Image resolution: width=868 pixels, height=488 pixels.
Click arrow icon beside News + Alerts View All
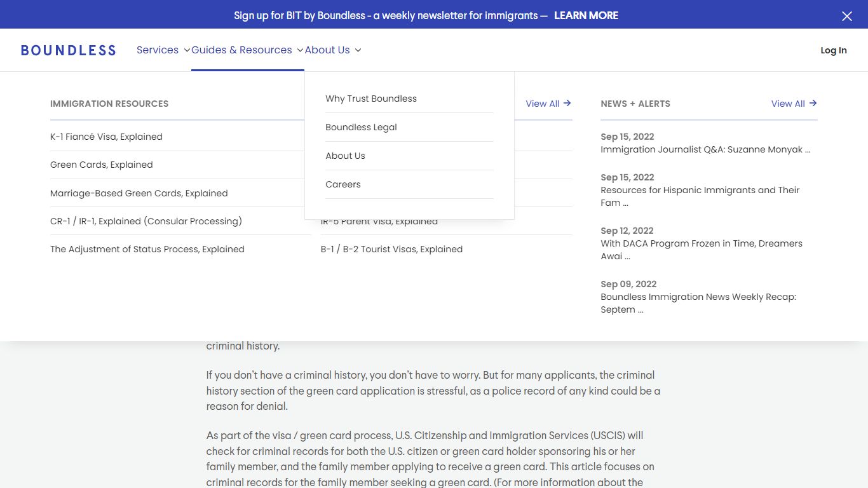(x=813, y=103)
